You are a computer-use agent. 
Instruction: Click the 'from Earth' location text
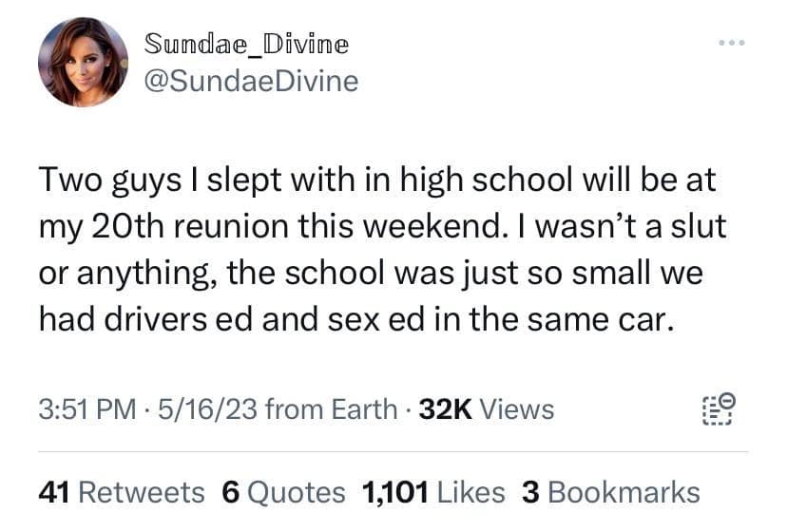pyautogui.click(x=331, y=409)
